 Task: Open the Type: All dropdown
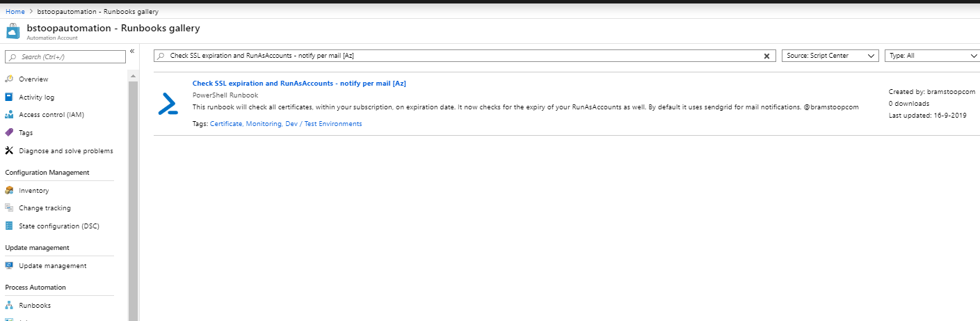(x=931, y=56)
